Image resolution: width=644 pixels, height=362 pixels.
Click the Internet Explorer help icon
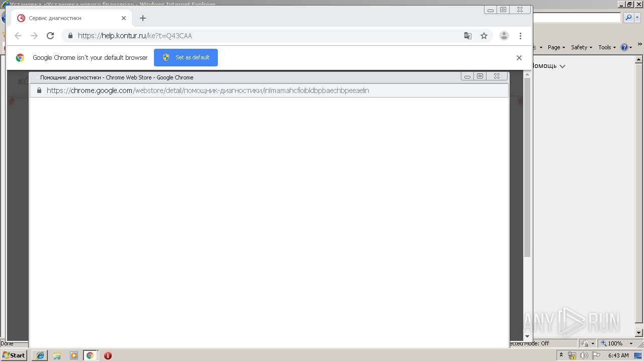pyautogui.click(x=624, y=47)
